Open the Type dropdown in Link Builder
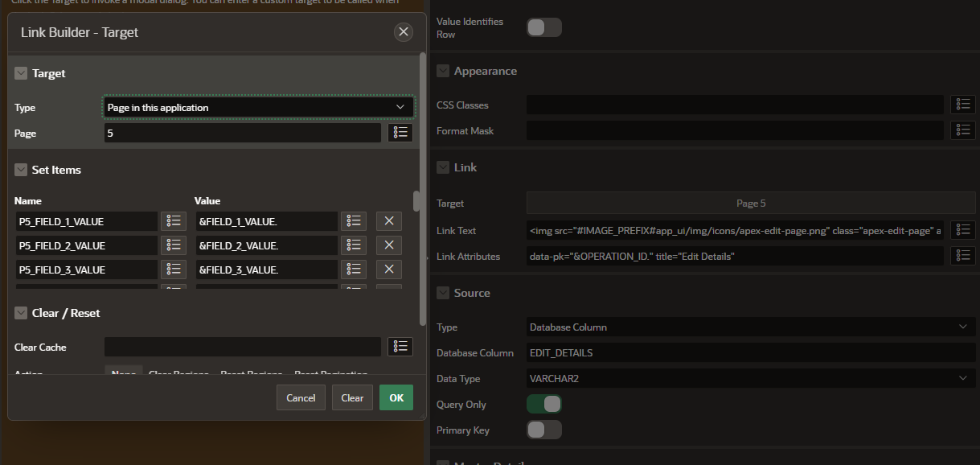The height and width of the screenshot is (465, 980). click(258, 107)
